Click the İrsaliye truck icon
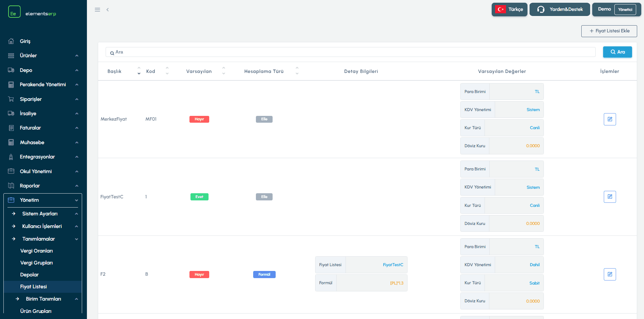The width and height of the screenshot is (644, 319). point(11,113)
